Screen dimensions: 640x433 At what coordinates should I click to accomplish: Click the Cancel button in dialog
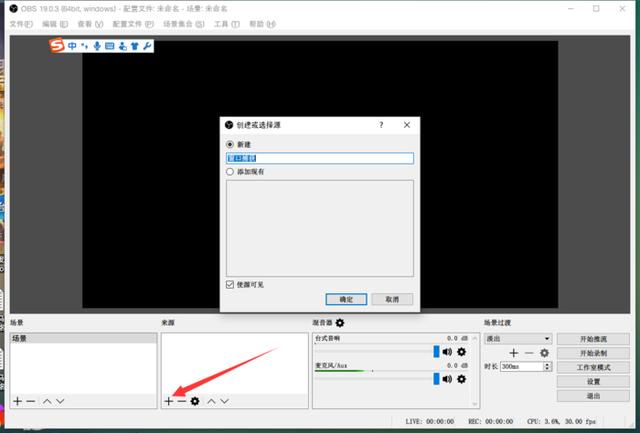392,299
